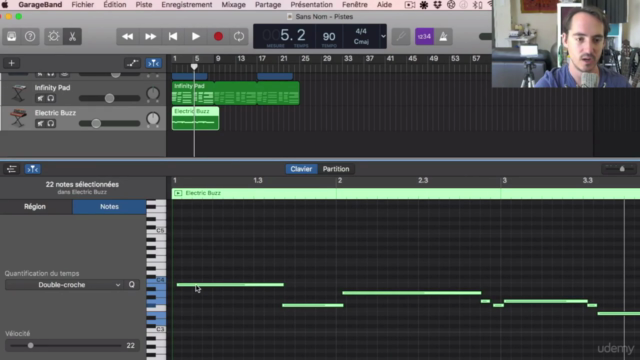Open the Présentation menu
The image size is (640, 360).
pyautogui.click(x=311, y=5)
